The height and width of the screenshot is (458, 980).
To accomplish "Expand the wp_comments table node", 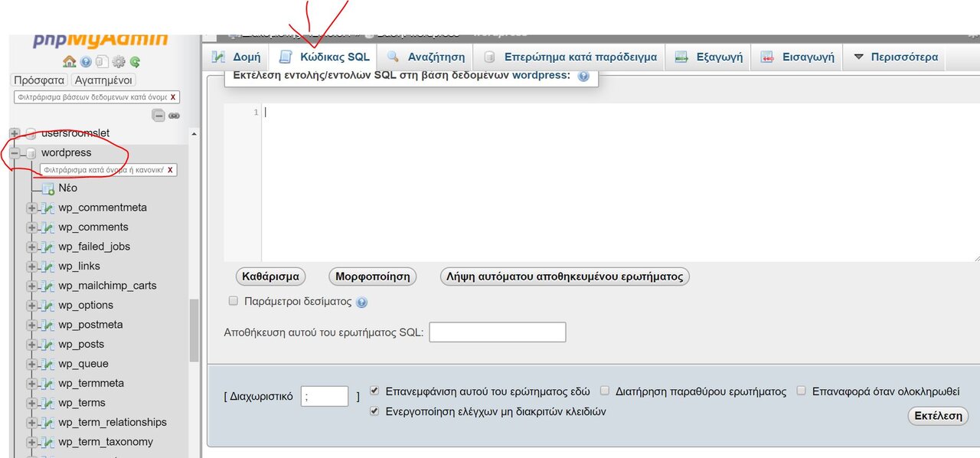I will 31,227.
